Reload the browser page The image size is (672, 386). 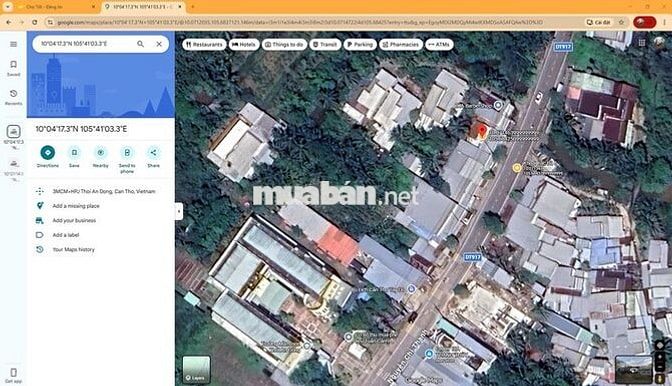coord(34,22)
